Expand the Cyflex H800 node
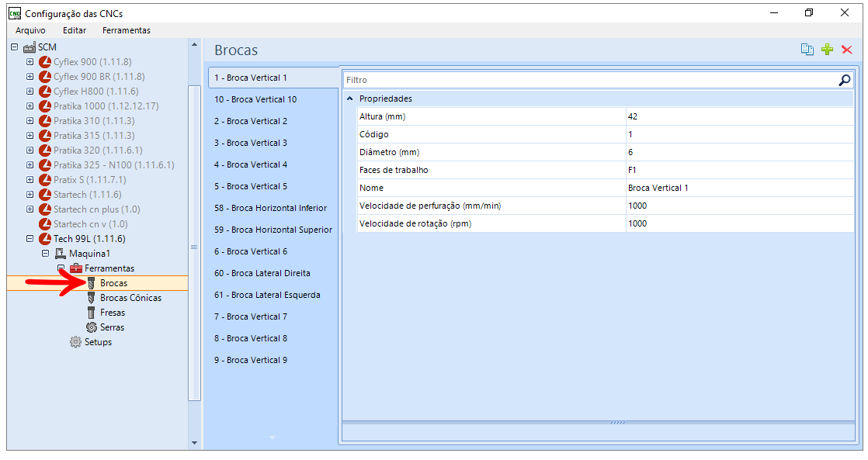This screenshot has height=460, width=868. point(30,92)
